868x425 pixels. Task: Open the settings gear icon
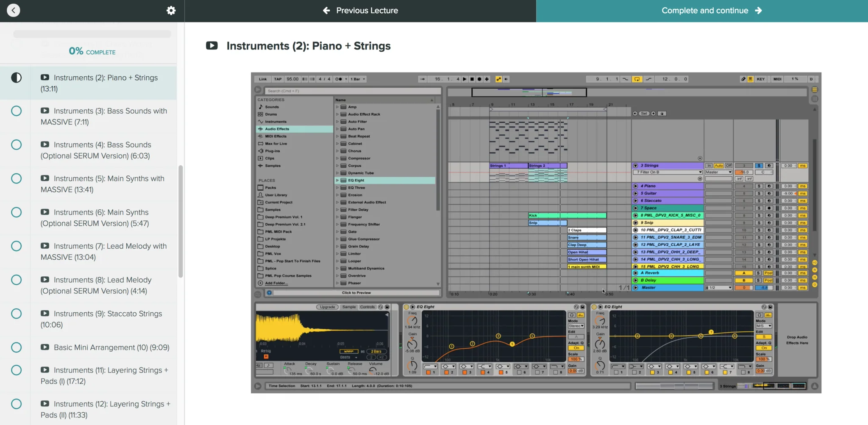171,11
